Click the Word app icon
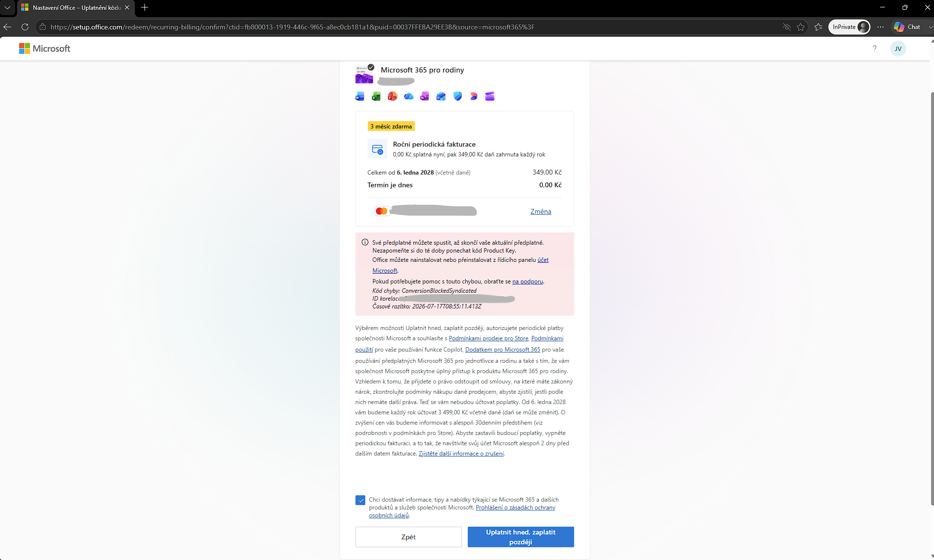Image resolution: width=934 pixels, height=560 pixels. tap(360, 96)
